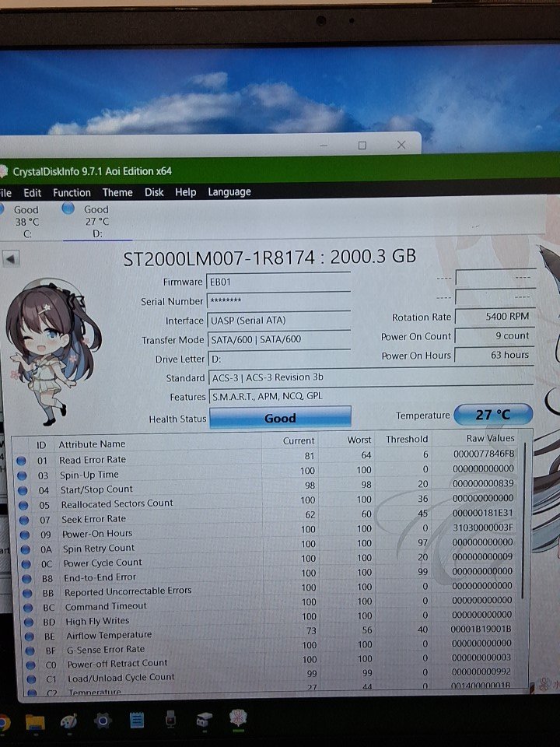Click the UASP (Serial ATA) interface field
Viewport: 560px width, 747px height.
click(x=278, y=320)
